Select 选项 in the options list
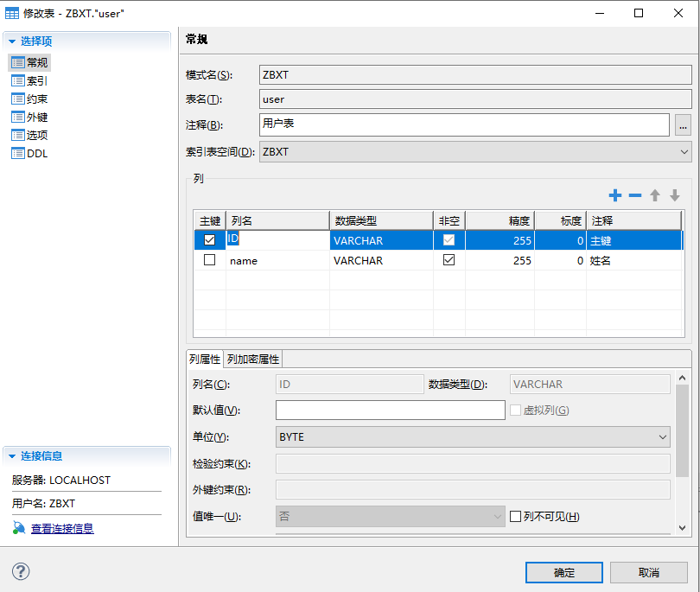This screenshot has height=592, width=700. coord(37,135)
